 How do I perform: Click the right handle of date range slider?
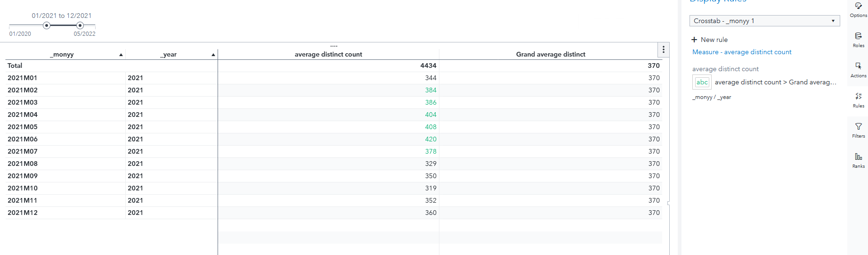pos(80,25)
